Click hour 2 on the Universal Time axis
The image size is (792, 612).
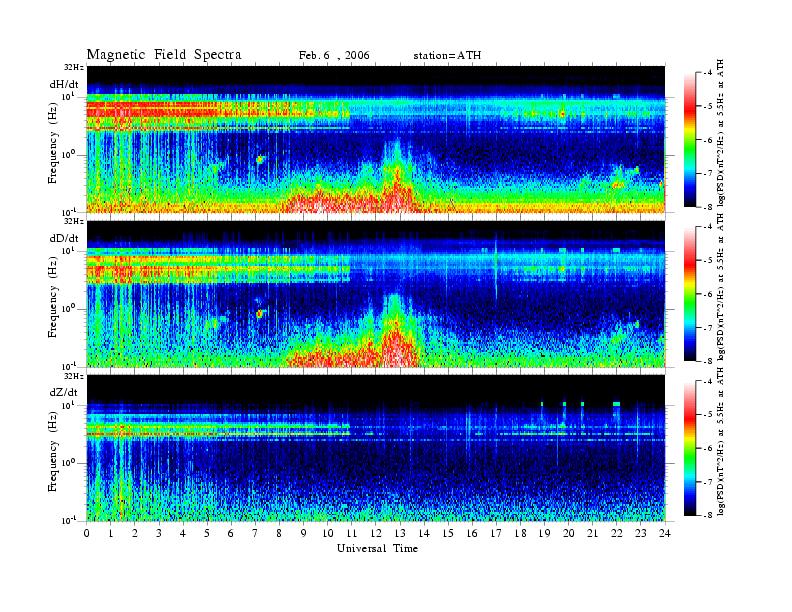point(135,534)
